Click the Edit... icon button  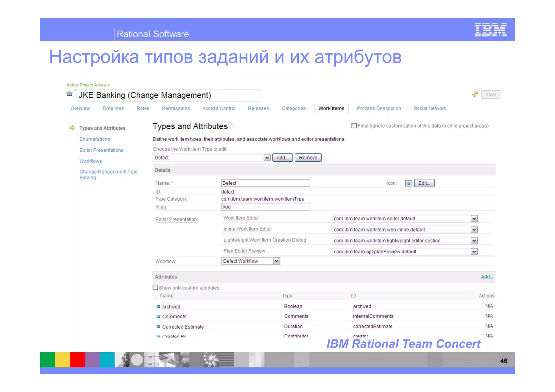click(x=424, y=183)
